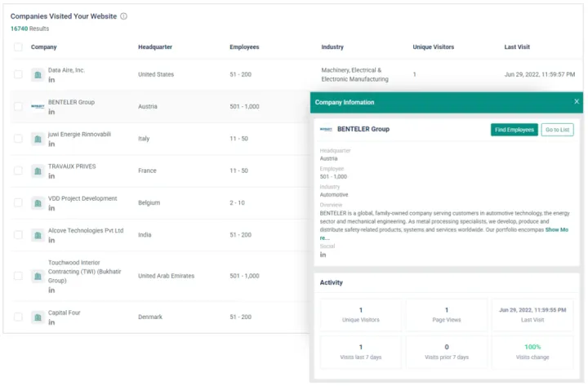Click the Headquarter column header

(155, 47)
